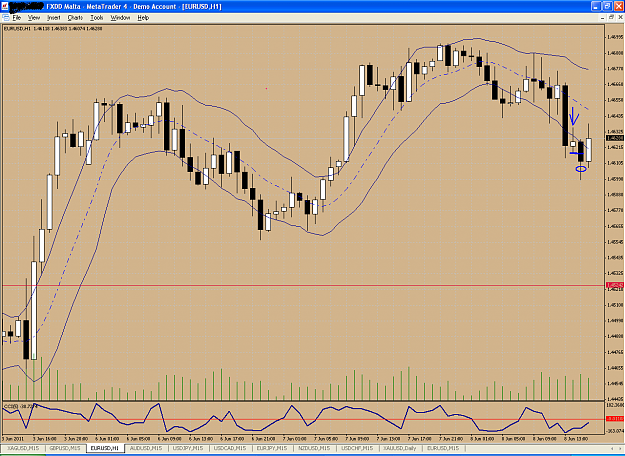Open the Charts menu

pos(75,18)
